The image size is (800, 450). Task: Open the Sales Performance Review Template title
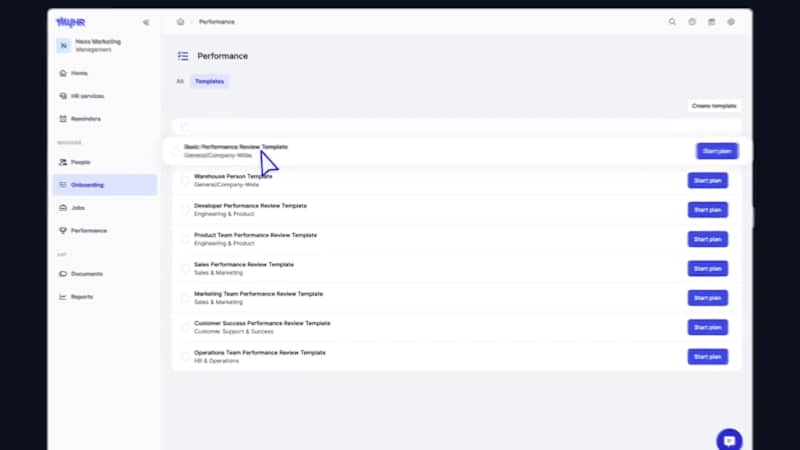pos(244,265)
